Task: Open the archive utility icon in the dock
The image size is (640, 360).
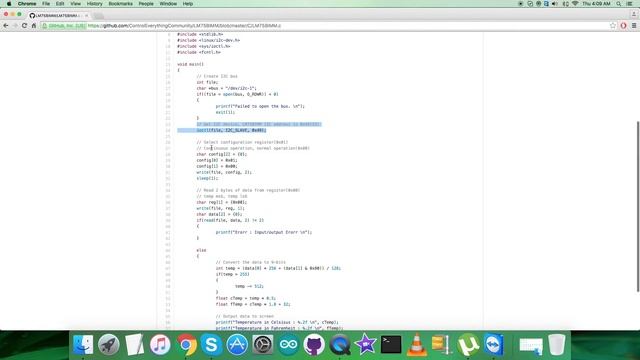Action: 442,345
